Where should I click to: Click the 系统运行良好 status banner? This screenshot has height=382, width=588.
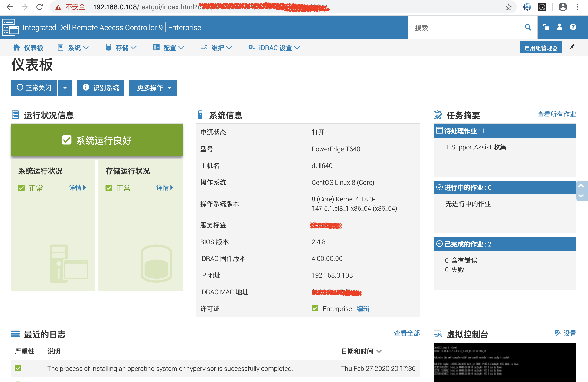tap(97, 140)
